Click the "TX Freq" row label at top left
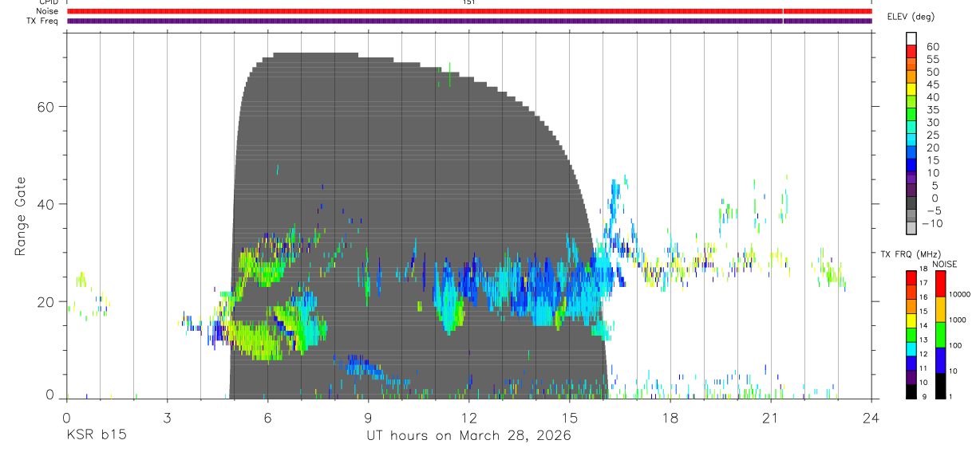Screen dimensions: 980x452 [x=43, y=21]
